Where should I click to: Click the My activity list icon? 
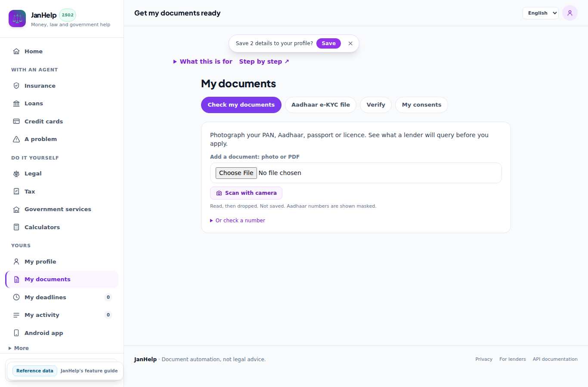16,315
